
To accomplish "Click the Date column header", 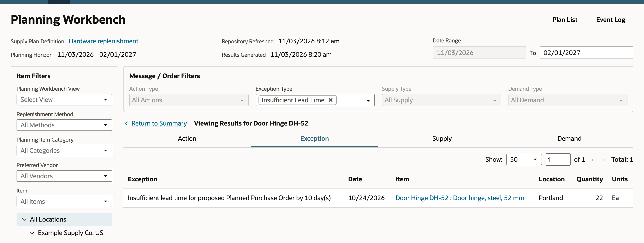I will pyautogui.click(x=355, y=179).
